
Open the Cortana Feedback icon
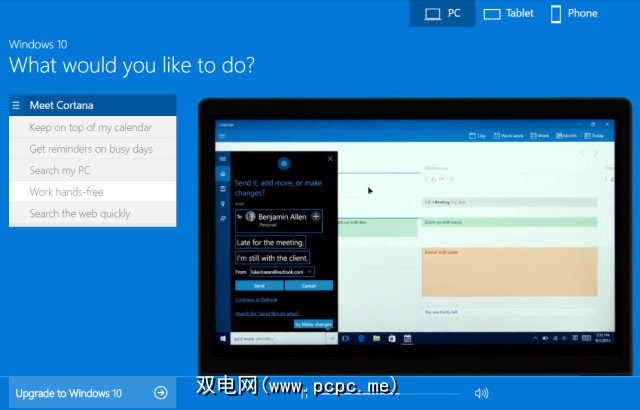pyautogui.click(x=222, y=219)
